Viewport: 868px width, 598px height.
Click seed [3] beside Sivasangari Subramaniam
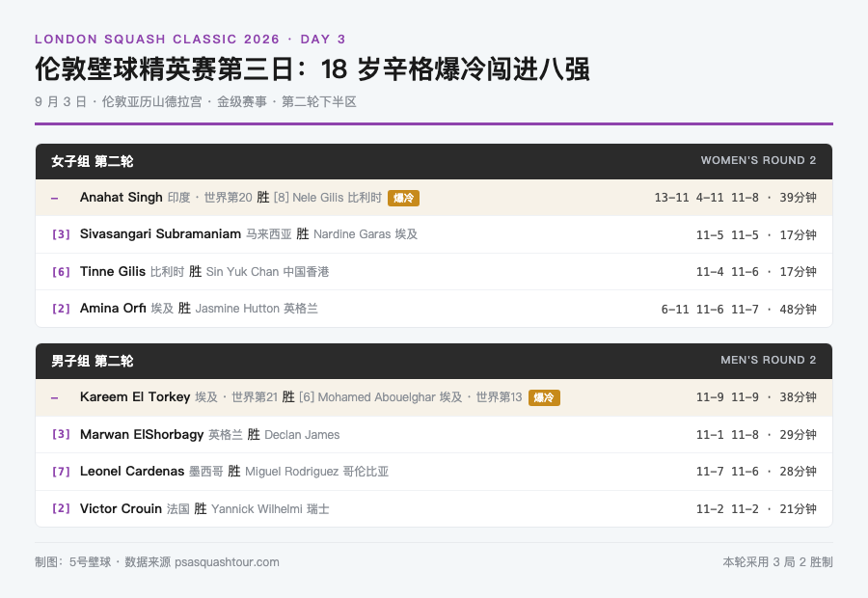click(x=61, y=234)
